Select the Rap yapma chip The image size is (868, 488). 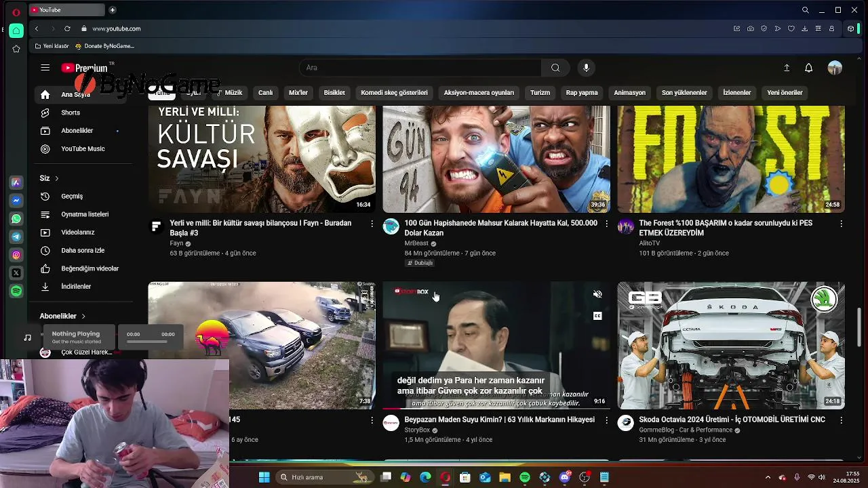tap(582, 93)
